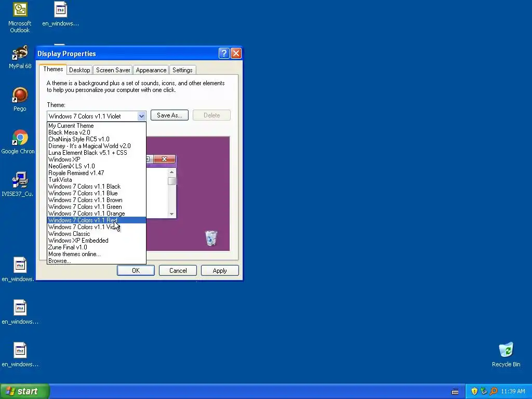532x399 pixels.
Task: Choose Disney - It's a Magical World v2.0
Action: click(96, 146)
